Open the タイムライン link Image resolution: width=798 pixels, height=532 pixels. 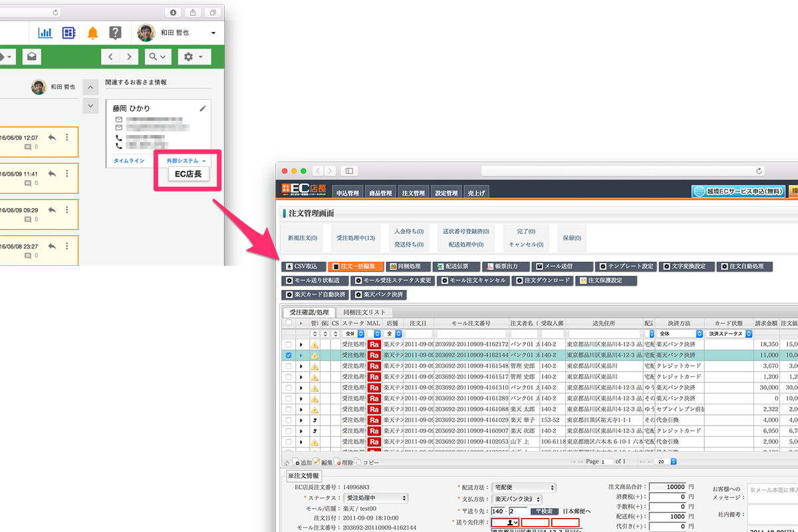pos(129,161)
